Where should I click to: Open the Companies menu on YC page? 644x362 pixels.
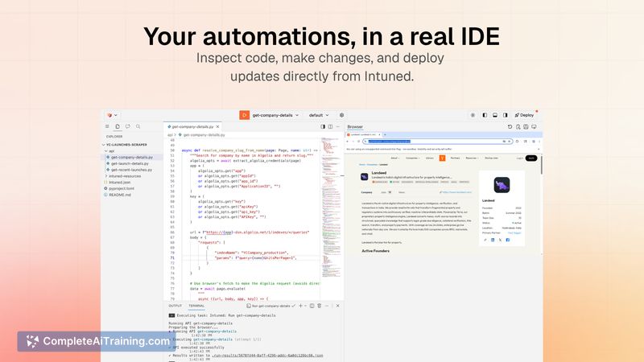click(412, 158)
